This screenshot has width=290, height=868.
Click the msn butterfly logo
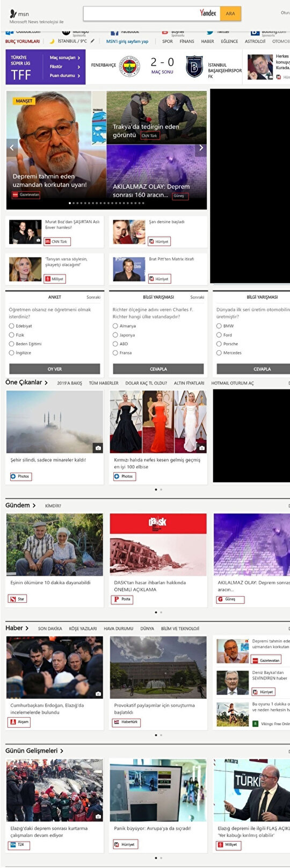click(13, 13)
